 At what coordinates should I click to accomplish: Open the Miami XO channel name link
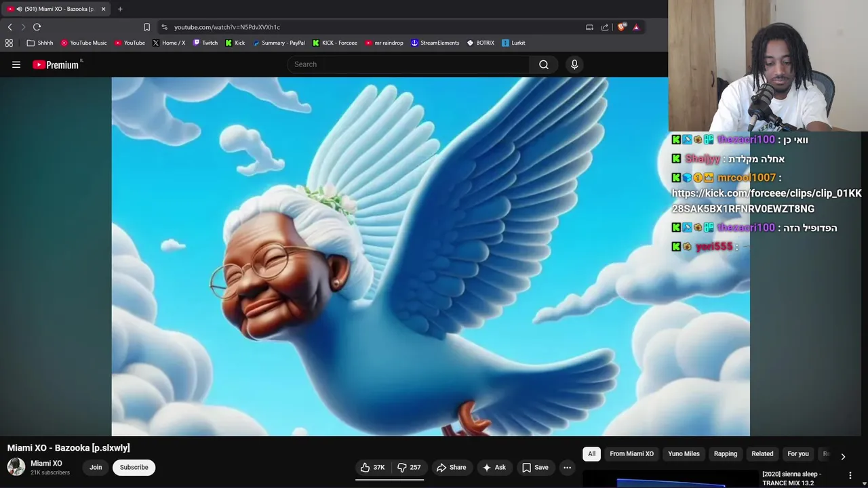(x=46, y=464)
